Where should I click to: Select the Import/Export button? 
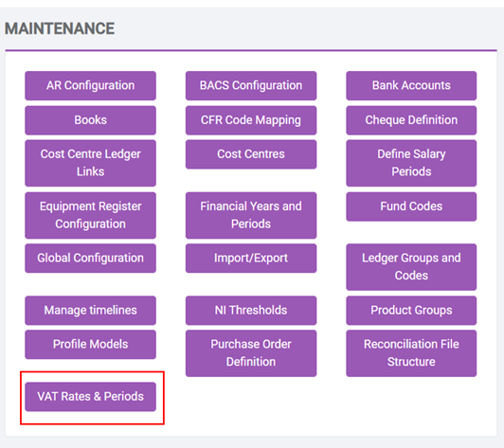(x=251, y=258)
